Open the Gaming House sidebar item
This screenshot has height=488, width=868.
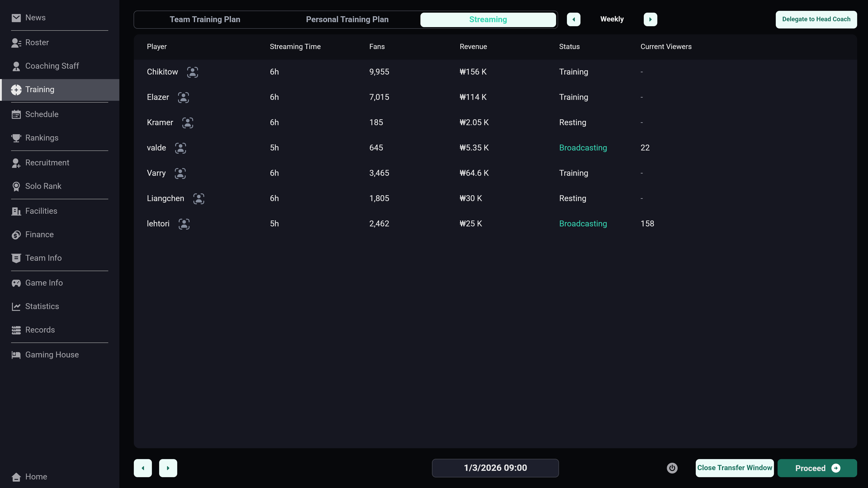(52, 355)
